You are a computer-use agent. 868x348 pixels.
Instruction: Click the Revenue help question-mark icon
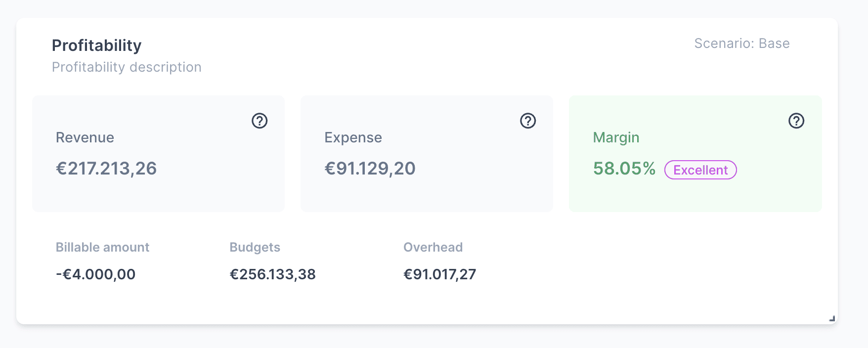click(x=260, y=121)
